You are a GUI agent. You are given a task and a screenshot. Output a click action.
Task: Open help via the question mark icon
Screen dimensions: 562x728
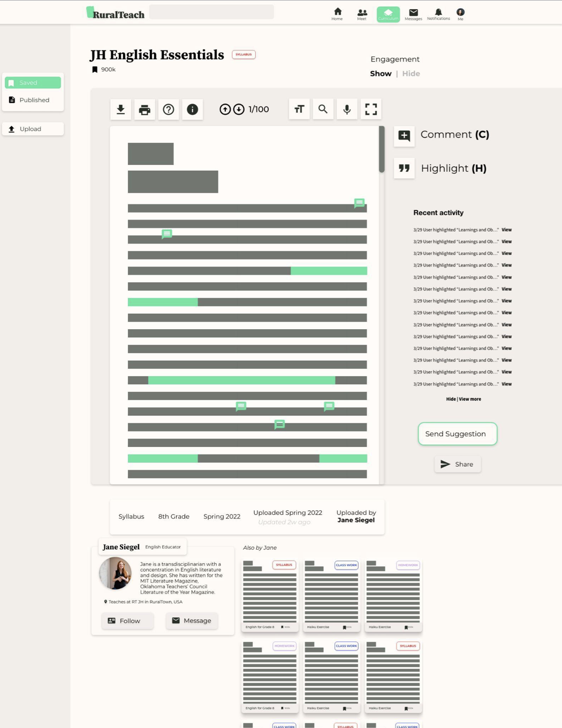click(169, 109)
